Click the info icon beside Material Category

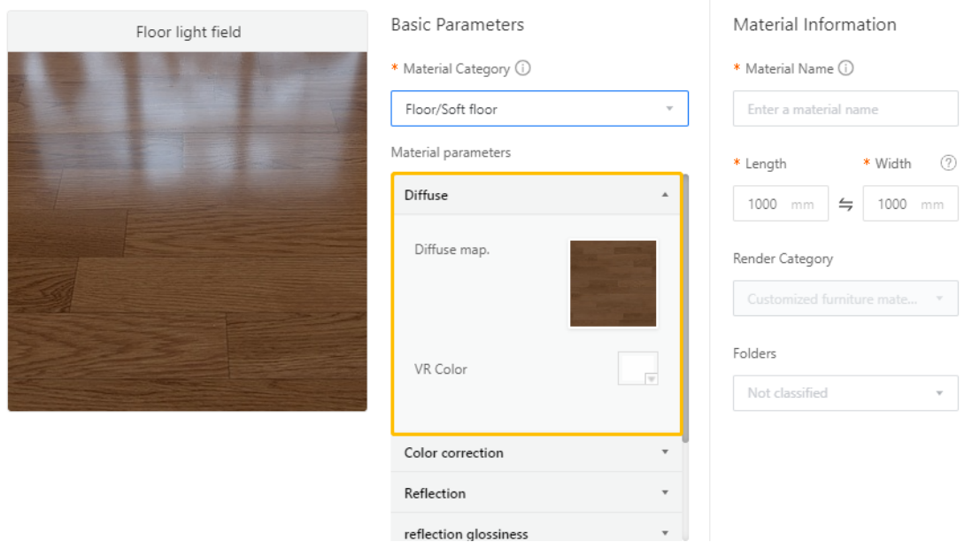(523, 68)
